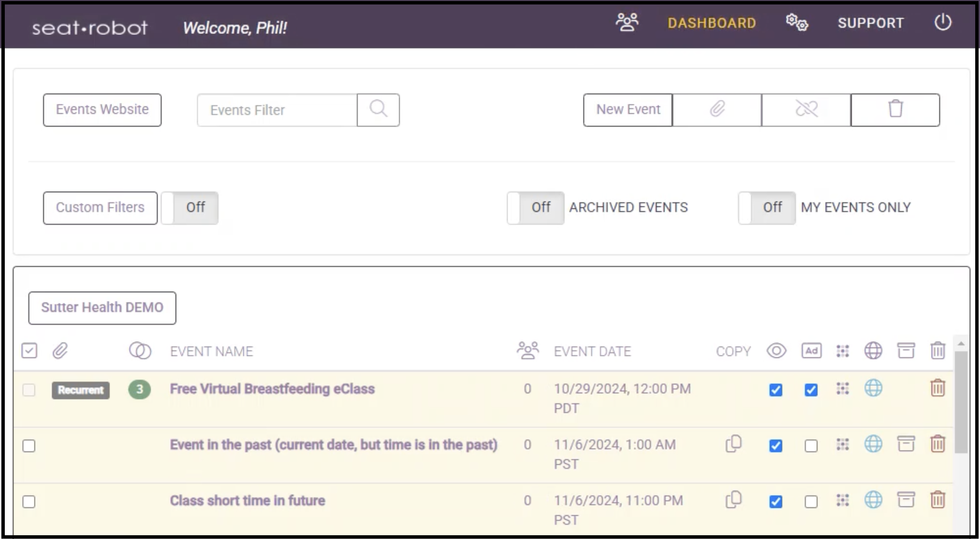980x539 pixels.
Task: Open grid icon for Class short time in future
Action: [x=843, y=500]
